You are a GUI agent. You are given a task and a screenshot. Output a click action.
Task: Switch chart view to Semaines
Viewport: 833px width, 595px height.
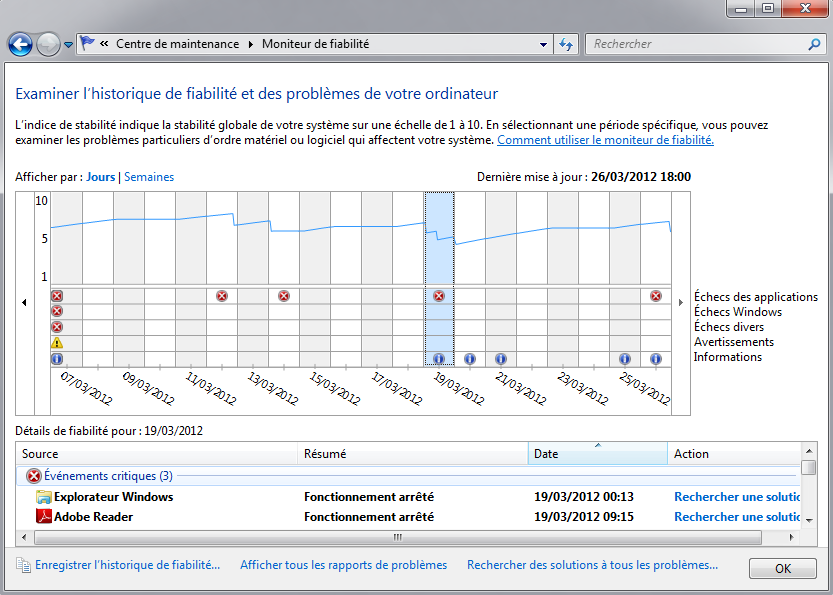click(149, 177)
